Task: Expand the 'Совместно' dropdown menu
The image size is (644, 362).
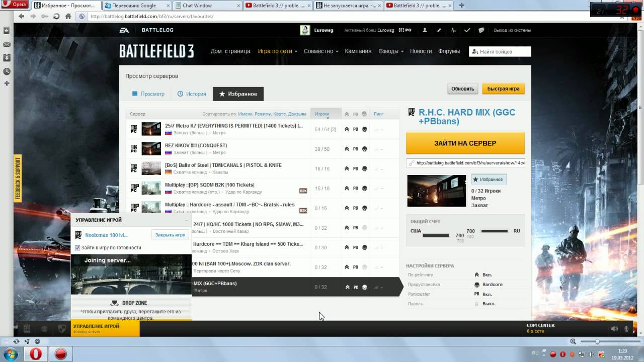Action: click(x=321, y=51)
